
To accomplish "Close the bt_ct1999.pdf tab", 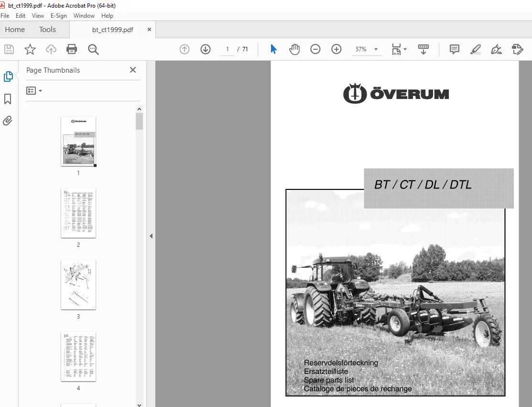I will [149, 30].
